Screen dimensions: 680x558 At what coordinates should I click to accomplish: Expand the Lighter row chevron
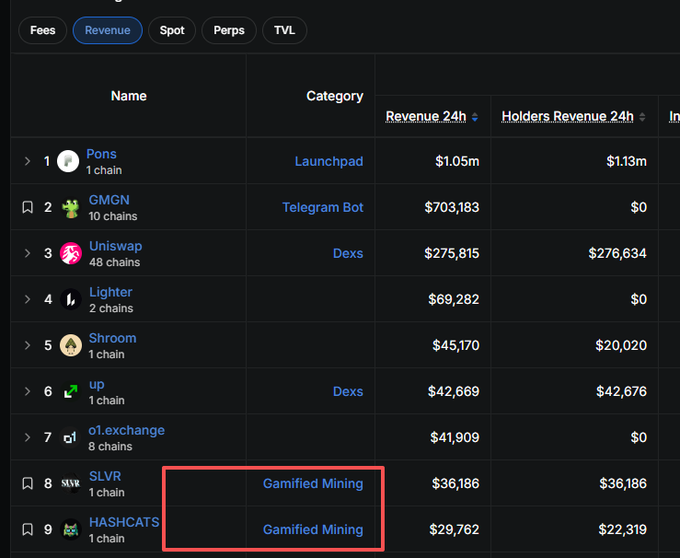point(27,299)
